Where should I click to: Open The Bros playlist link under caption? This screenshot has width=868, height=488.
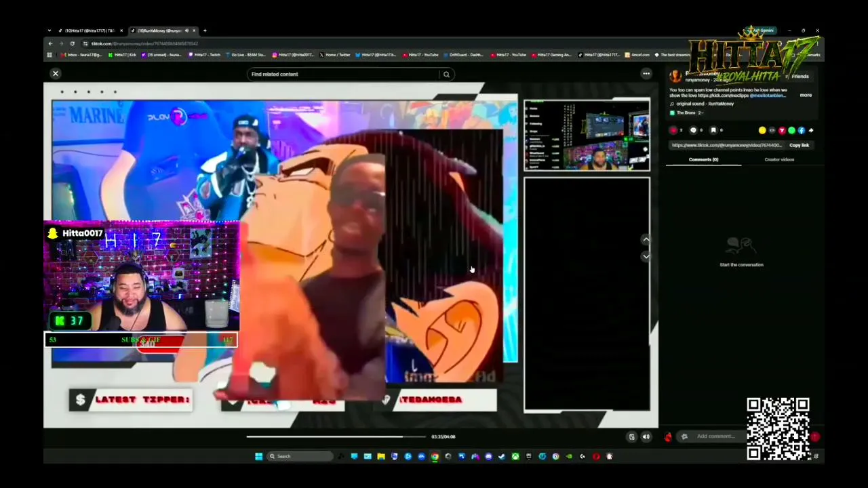(686, 113)
